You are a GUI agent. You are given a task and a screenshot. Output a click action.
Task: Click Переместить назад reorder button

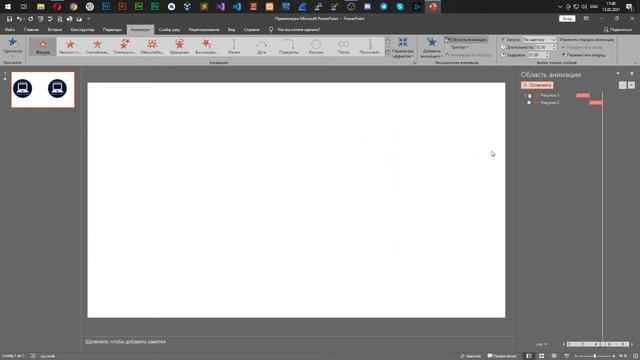coord(582,47)
